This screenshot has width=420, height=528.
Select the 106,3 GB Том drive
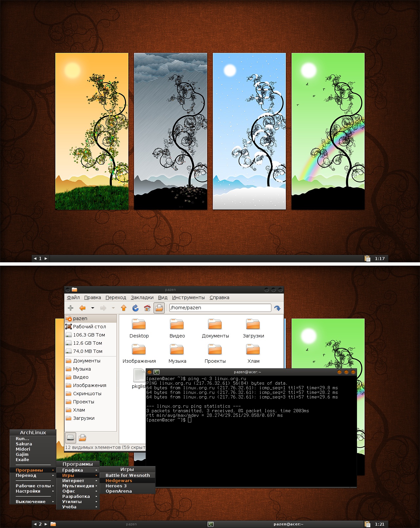(89, 335)
